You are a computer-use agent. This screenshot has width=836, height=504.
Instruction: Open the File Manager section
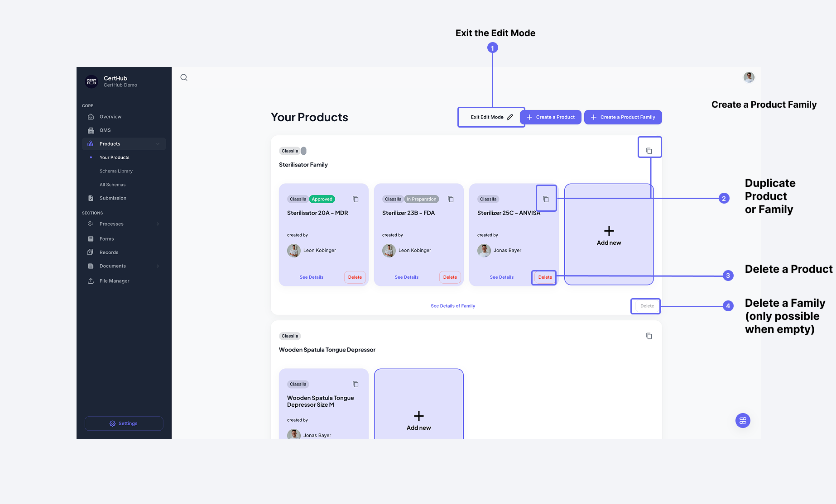[x=115, y=281]
